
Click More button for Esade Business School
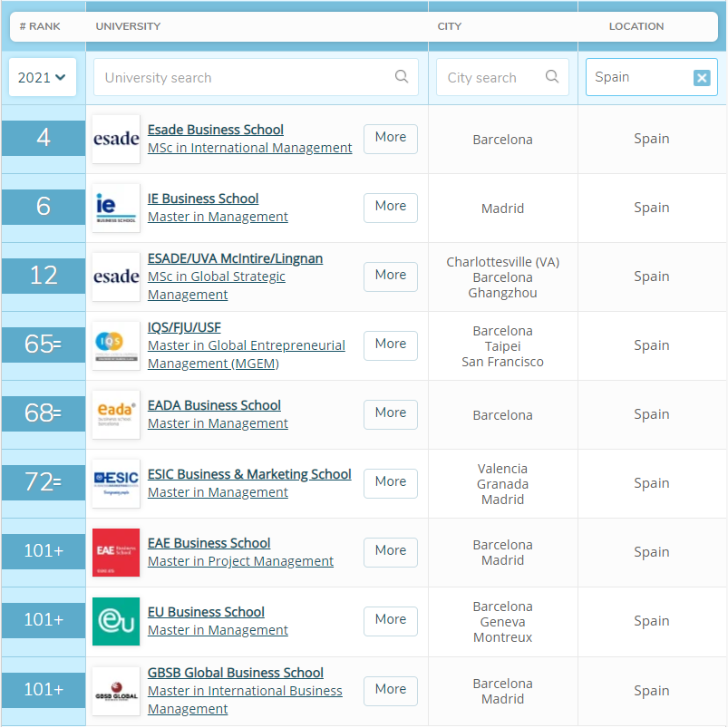coord(391,139)
